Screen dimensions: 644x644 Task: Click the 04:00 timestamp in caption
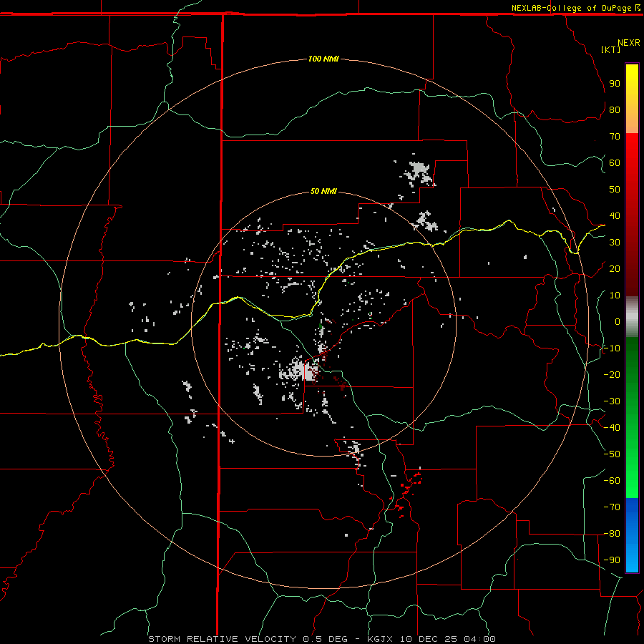click(479, 639)
